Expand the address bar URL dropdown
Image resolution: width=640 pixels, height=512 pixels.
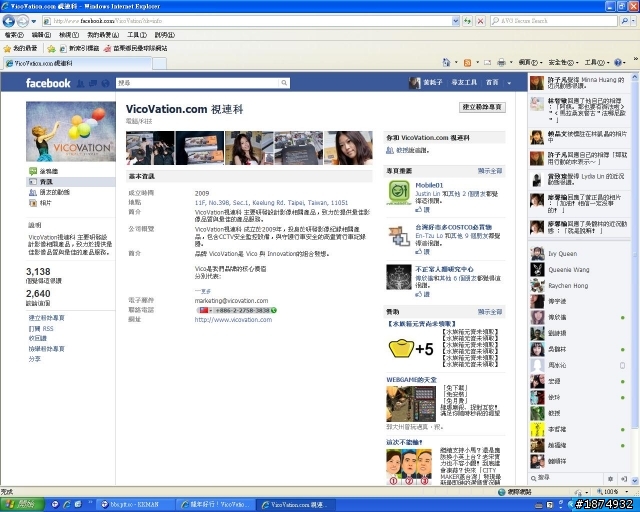456,21
